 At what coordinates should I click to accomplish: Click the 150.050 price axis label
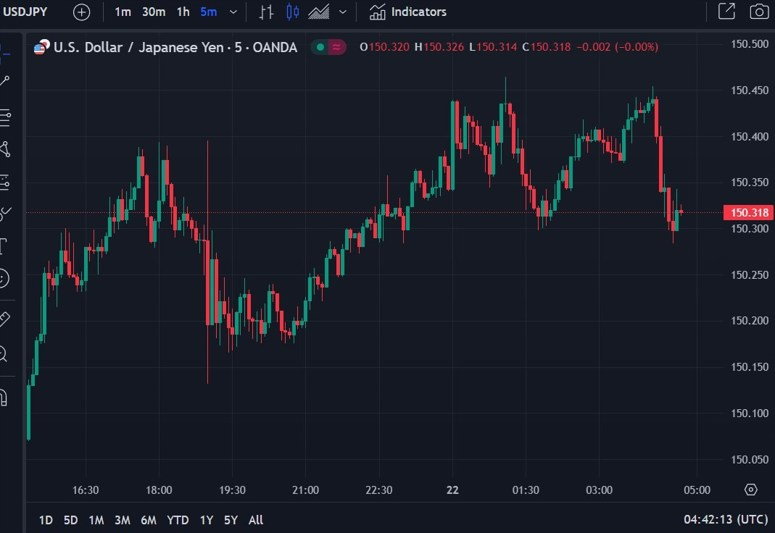(x=750, y=459)
